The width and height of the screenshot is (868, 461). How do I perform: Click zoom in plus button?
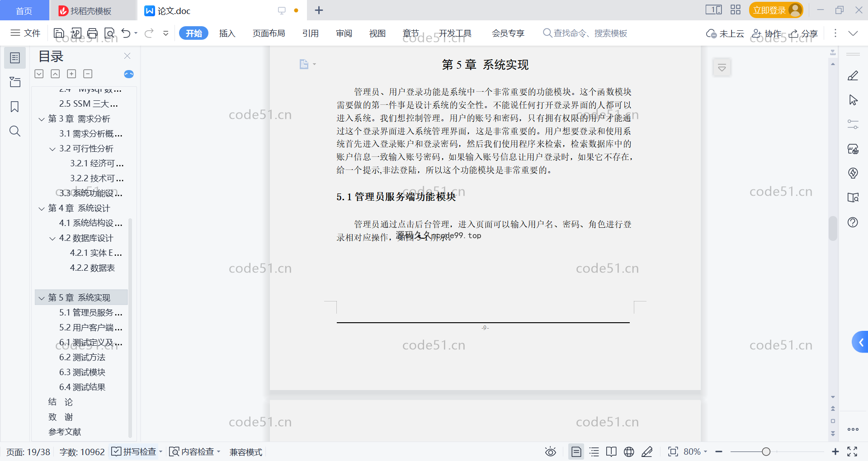click(x=835, y=452)
